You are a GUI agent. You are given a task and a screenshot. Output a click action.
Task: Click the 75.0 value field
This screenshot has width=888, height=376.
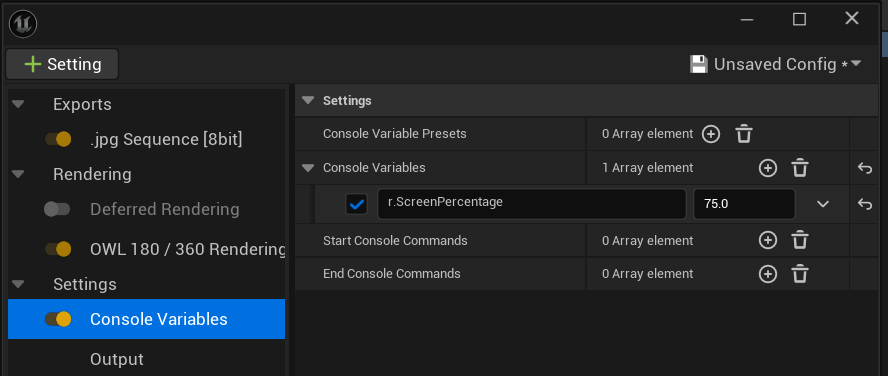pos(744,204)
